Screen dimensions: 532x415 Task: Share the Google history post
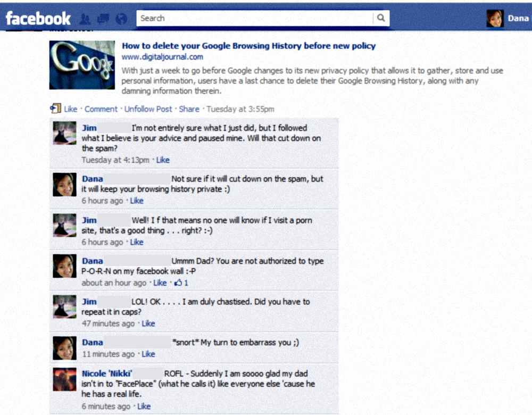pos(189,109)
